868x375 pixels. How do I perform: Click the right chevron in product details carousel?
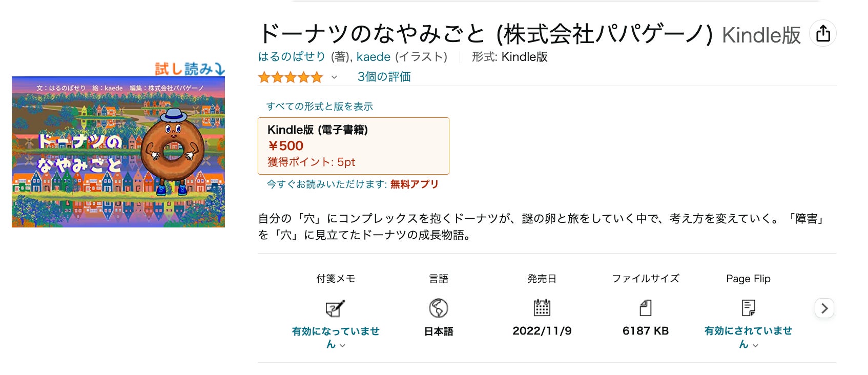click(824, 308)
